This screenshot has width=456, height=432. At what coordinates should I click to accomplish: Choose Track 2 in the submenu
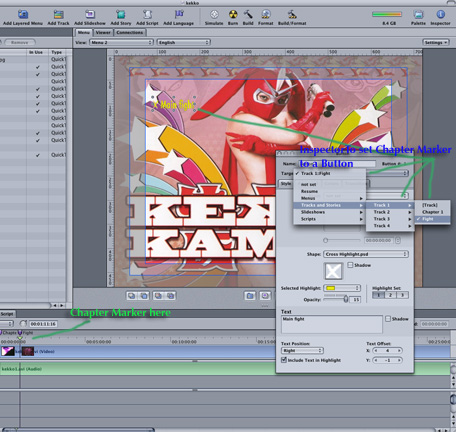coord(390,212)
